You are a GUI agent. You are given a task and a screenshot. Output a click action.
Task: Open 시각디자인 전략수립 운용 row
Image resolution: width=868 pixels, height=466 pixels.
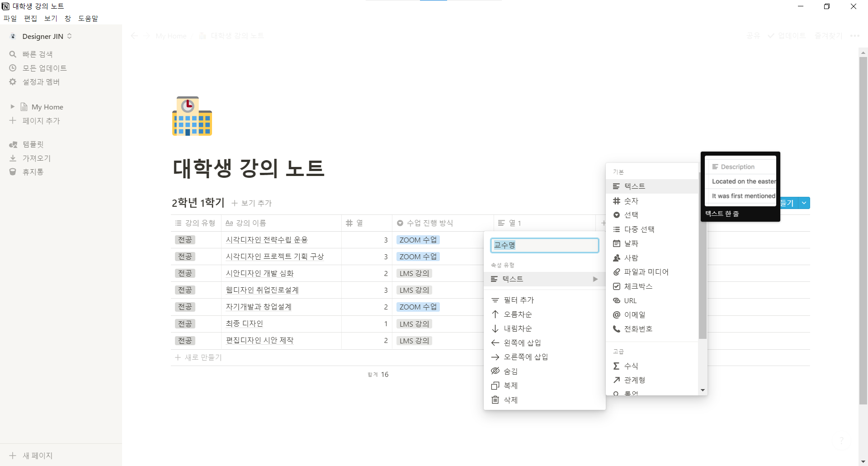tap(267, 240)
